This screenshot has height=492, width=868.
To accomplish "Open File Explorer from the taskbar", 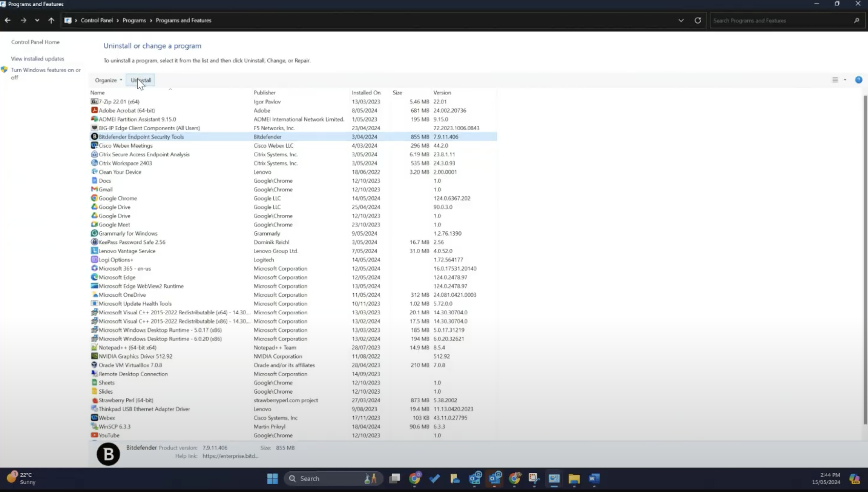I will [574, 479].
